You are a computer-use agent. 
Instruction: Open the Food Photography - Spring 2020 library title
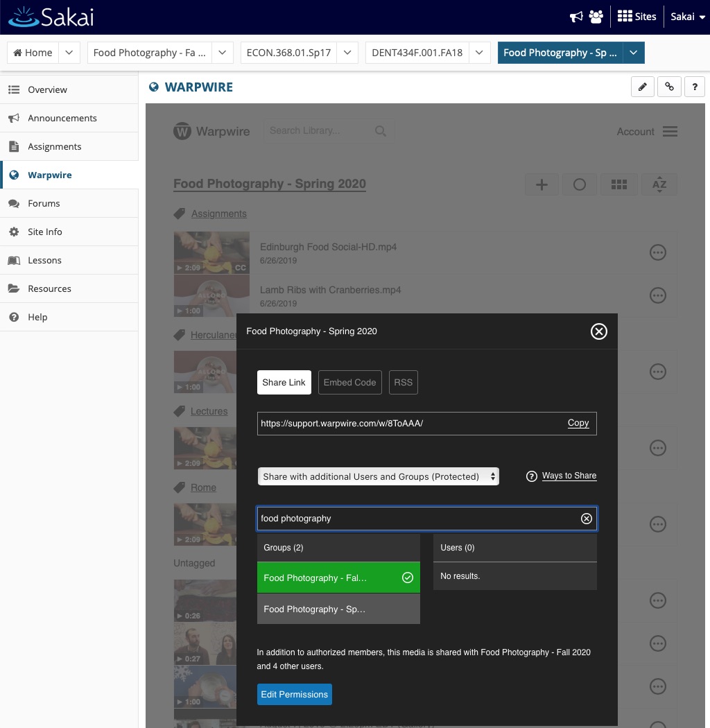point(270,184)
